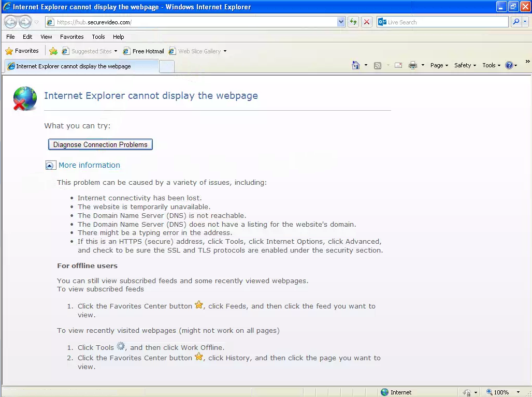Open the Safety menu dropdown

click(x=464, y=65)
